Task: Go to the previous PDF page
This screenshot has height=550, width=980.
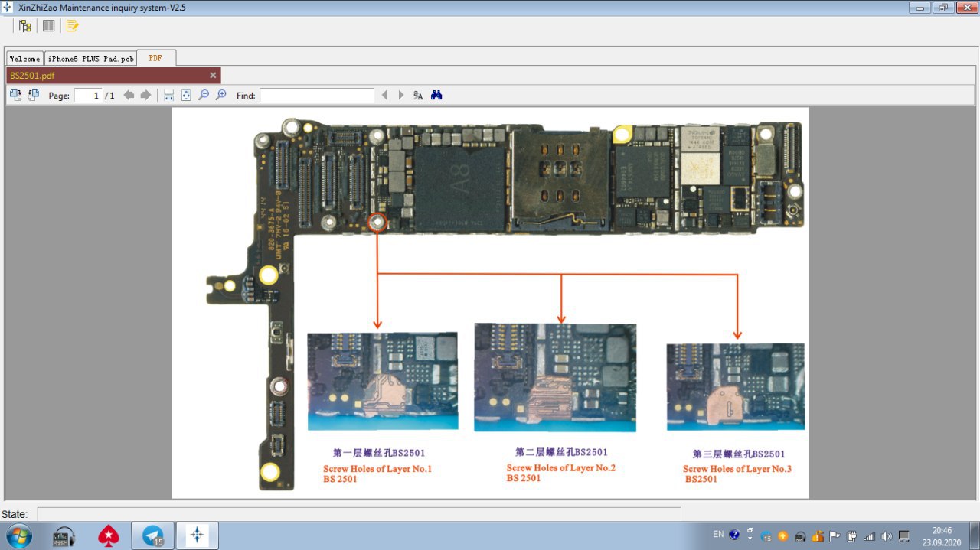Action: 129,96
